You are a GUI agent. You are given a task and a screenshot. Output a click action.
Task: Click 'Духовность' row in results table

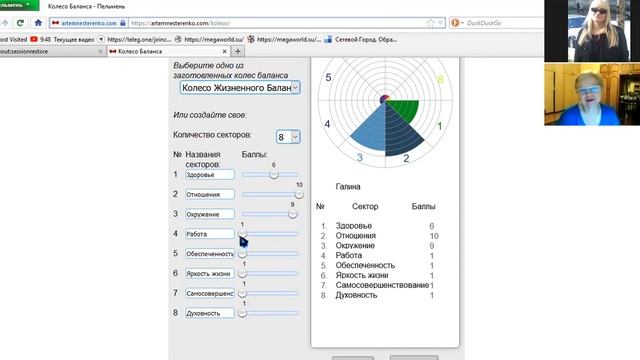click(377, 295)
